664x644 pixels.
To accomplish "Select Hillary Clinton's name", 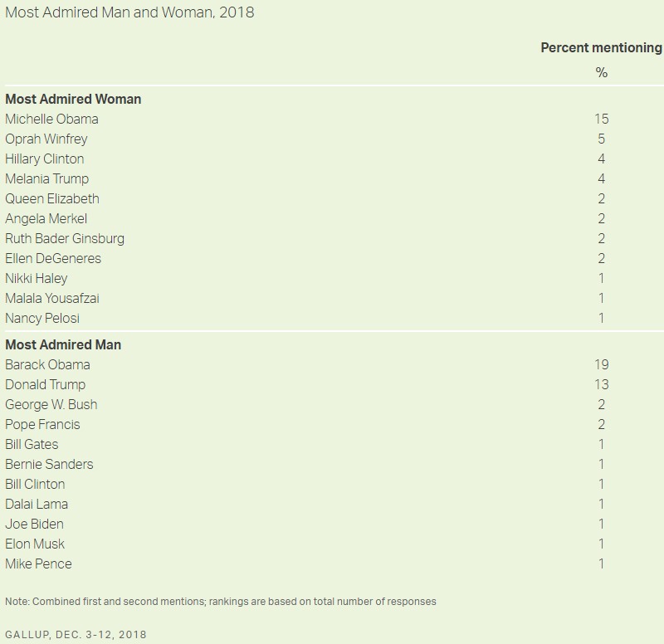I will [45, 159].
